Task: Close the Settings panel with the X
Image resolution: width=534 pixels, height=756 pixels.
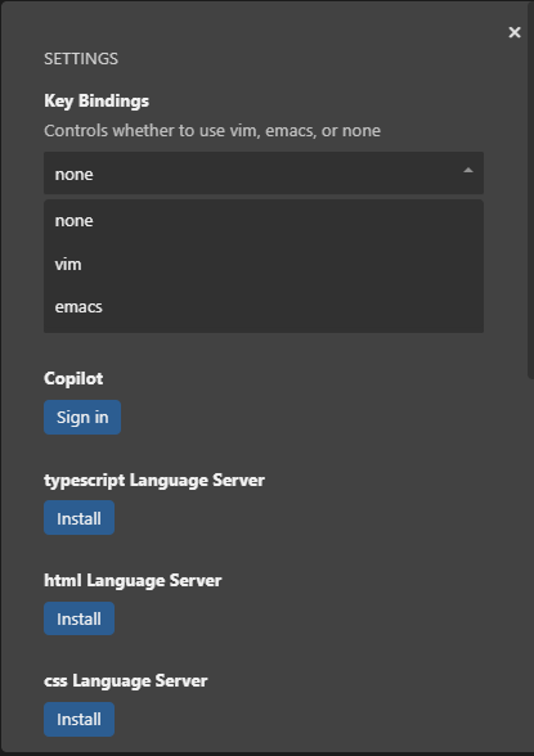Action: pyautogui.click(x=514, y=33)
